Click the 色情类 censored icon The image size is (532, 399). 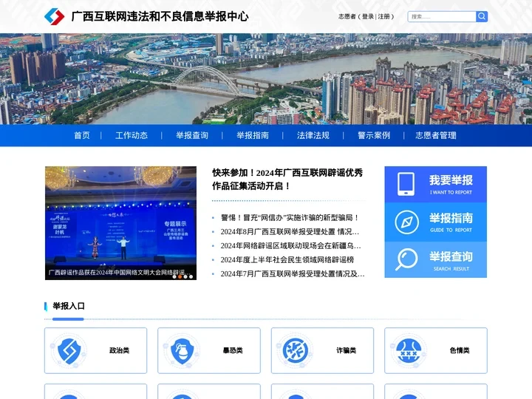pyautogui.click(x=409, y=350)
